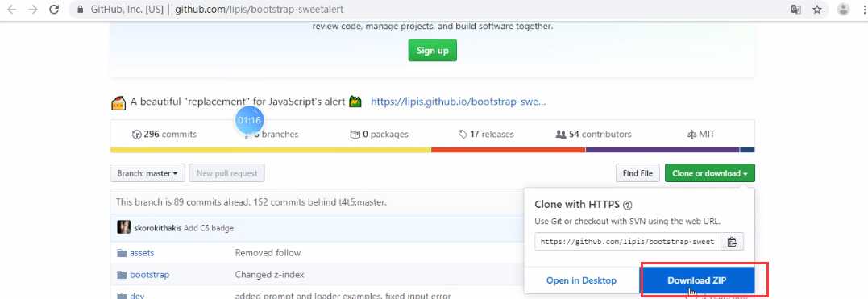Click the commits history icon

[137, 134]
